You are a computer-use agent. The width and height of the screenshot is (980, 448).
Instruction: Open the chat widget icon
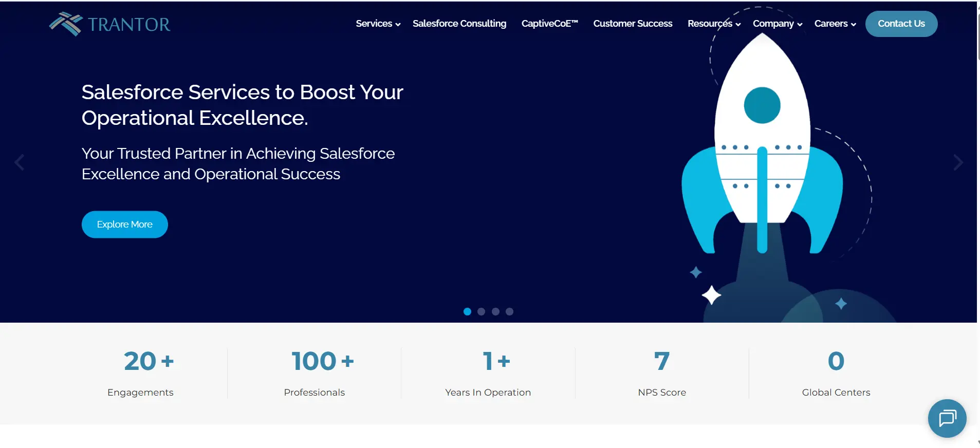point(947,418)
